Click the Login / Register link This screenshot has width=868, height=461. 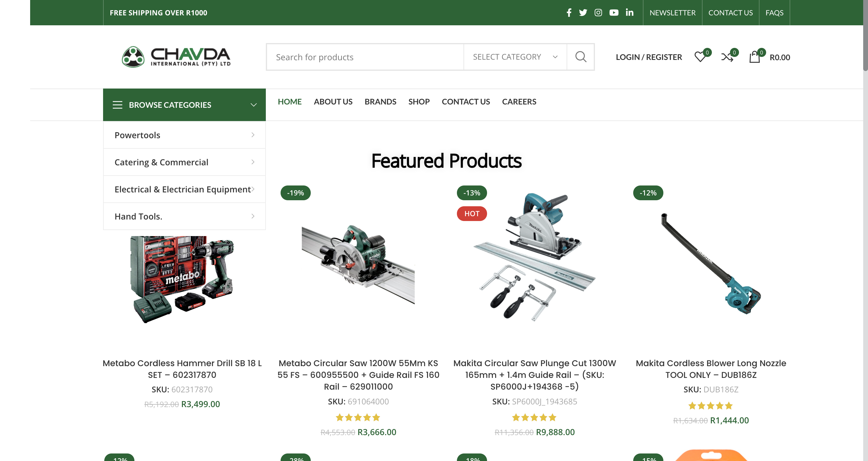649,57
